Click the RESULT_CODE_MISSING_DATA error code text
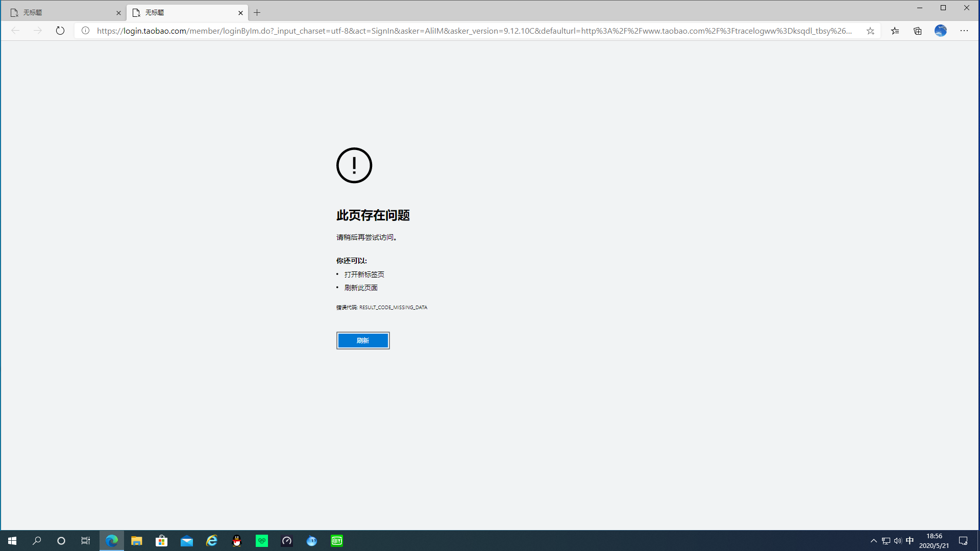Image resolution: width=980 pixels, height=551 pixels. [393, 307]
